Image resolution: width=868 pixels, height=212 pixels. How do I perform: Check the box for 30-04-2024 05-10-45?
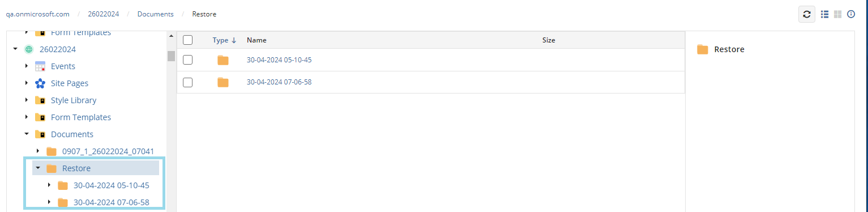[188, 60]
